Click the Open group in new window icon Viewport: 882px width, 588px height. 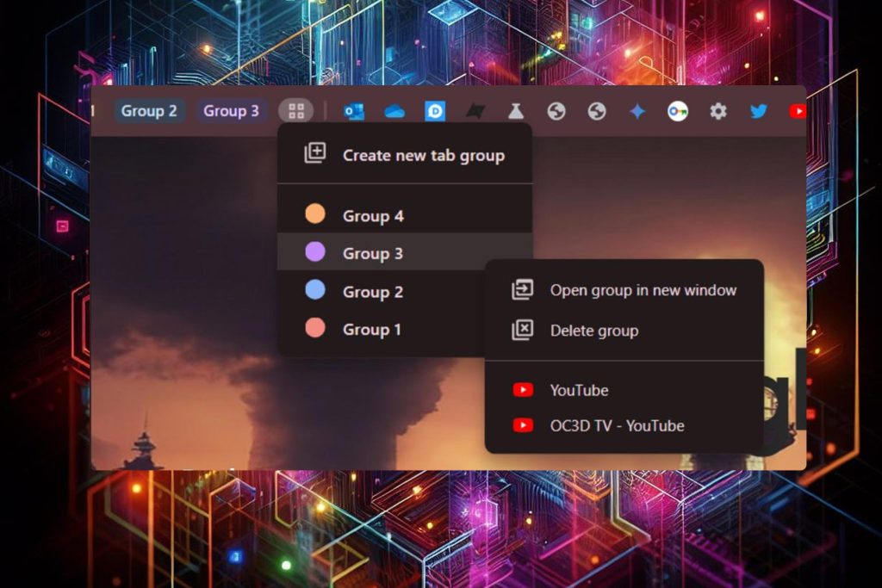522,290
